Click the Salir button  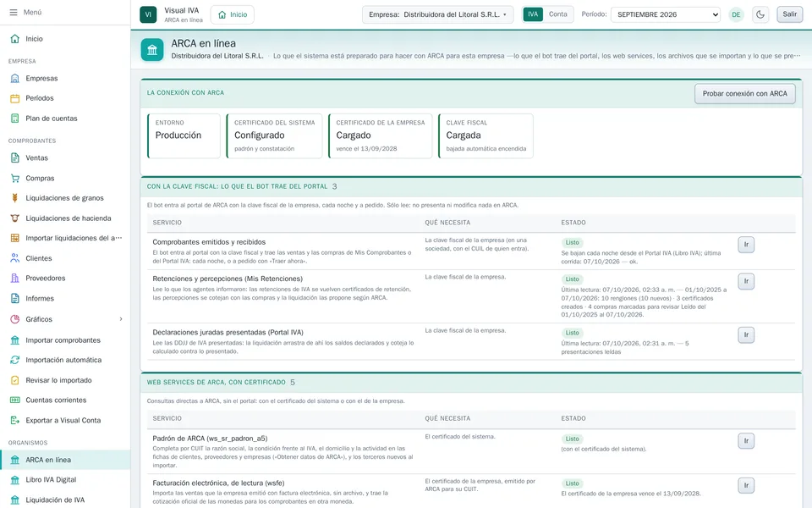790,14
